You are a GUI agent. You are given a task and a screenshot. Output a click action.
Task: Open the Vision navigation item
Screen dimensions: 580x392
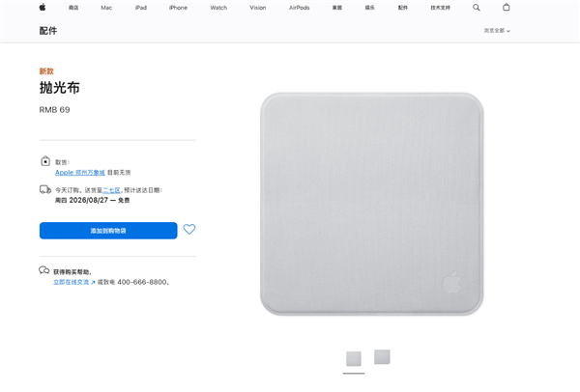coord(258,8)
